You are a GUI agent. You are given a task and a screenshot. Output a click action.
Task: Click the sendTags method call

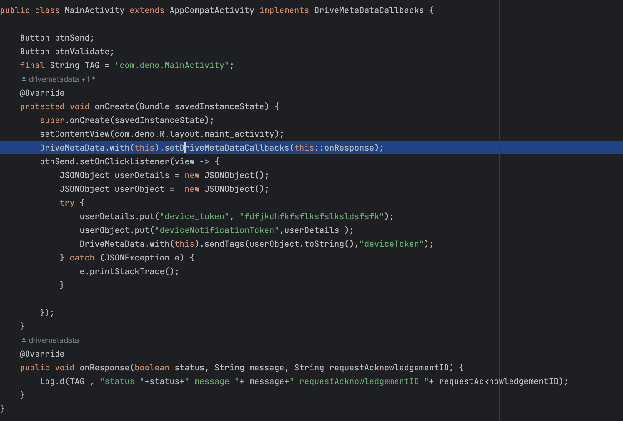(224, 244)
